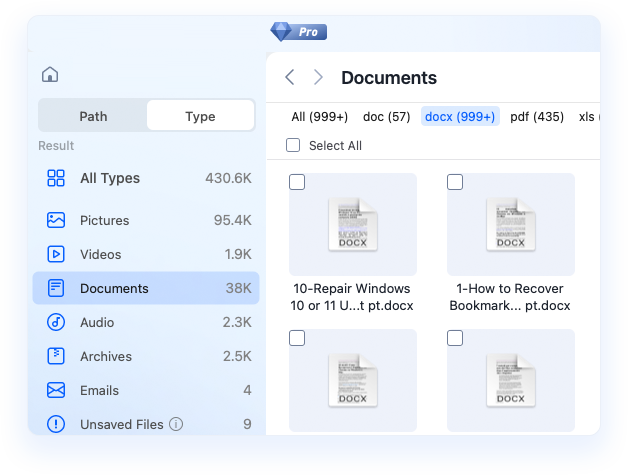This screenshot has height=475, width=628.
Task: Check the 1-How to Recover Bookmark checkbox
Action: (455, 182)
